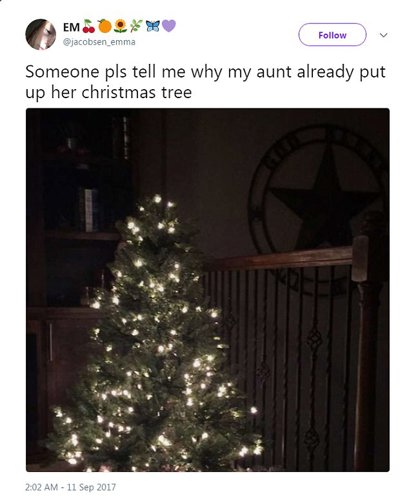
Task: Click the purple heart emoji
Action: click(169, 26)
